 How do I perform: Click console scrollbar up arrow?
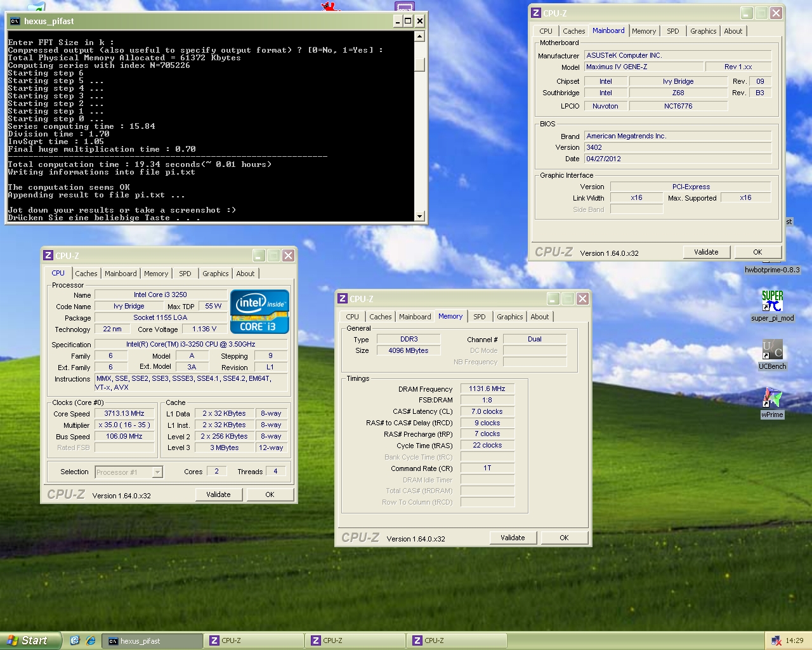(419, 36)
